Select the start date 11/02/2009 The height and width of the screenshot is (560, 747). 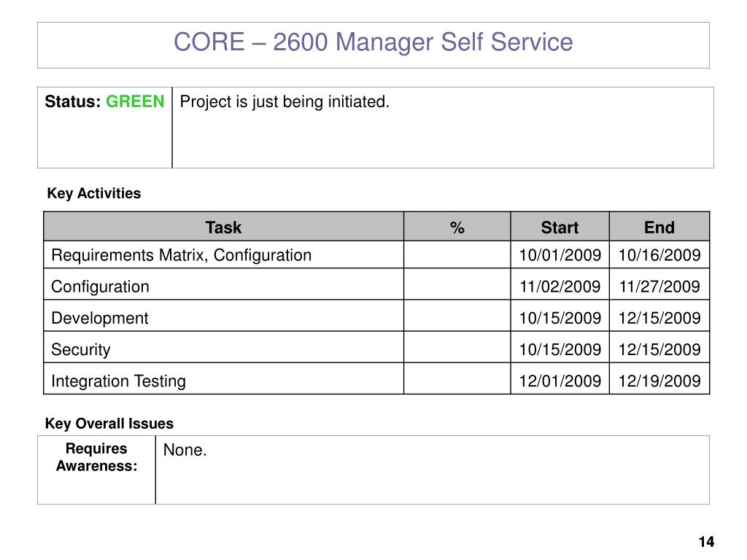pos(560,286)
